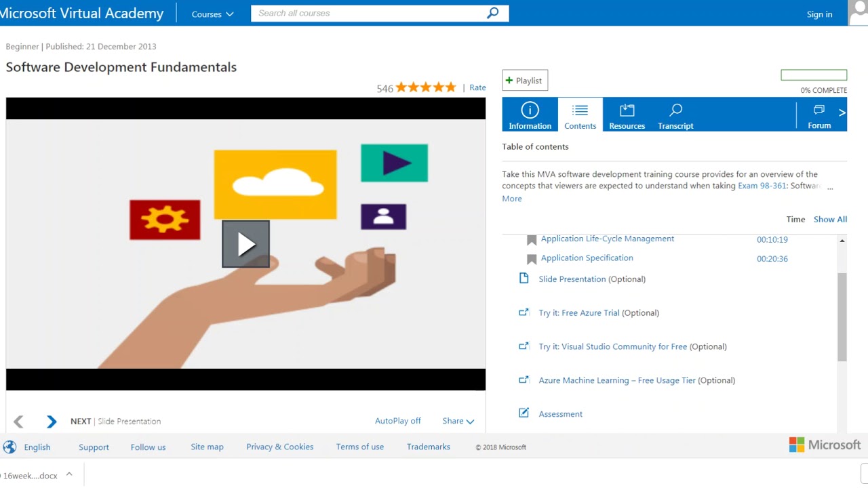This screenshot has width=868, height=488.
Task: Open the Support footer link
Action: [x=94, y=447]
